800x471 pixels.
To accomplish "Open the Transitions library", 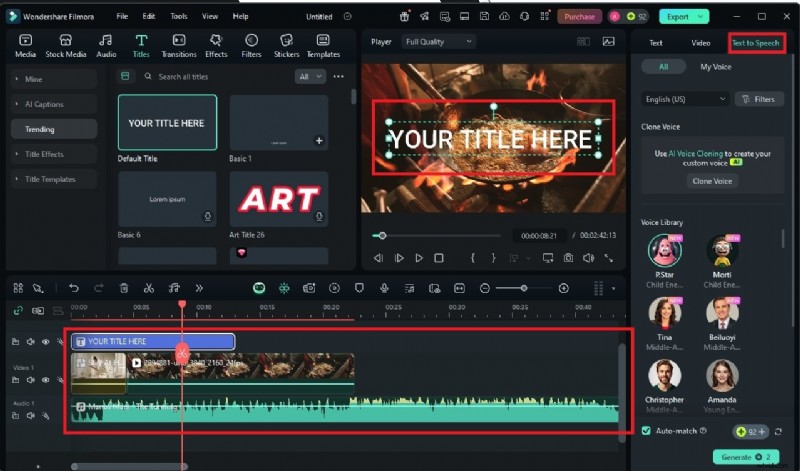I will 178,45.
